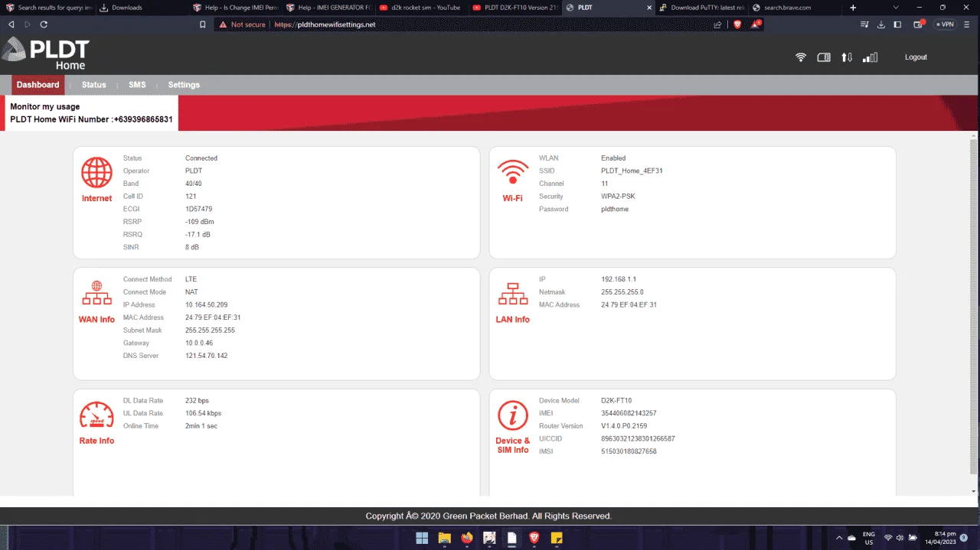Switch to the PLDT D2K-FT10 Version tab
The width and height of the screenshot is (980, 550).
[515, 8]
